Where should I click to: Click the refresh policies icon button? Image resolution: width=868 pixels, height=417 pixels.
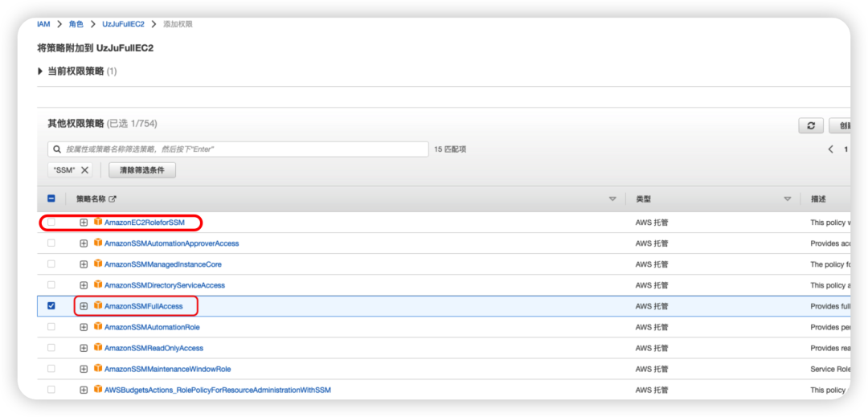810,125
